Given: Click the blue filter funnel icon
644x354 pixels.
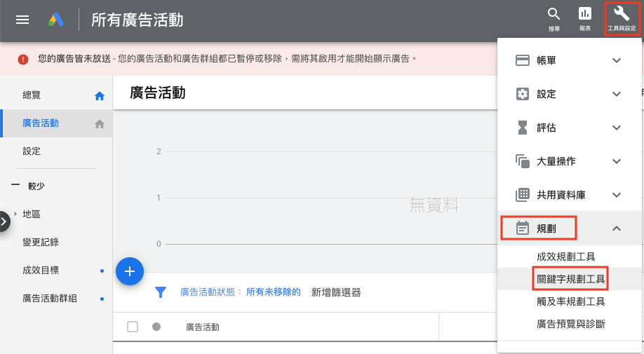Looking at the screenshot, I should [161, 292].
